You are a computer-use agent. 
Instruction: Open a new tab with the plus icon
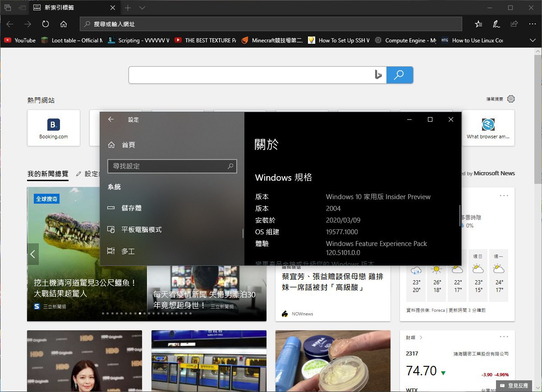coord(128,8)
